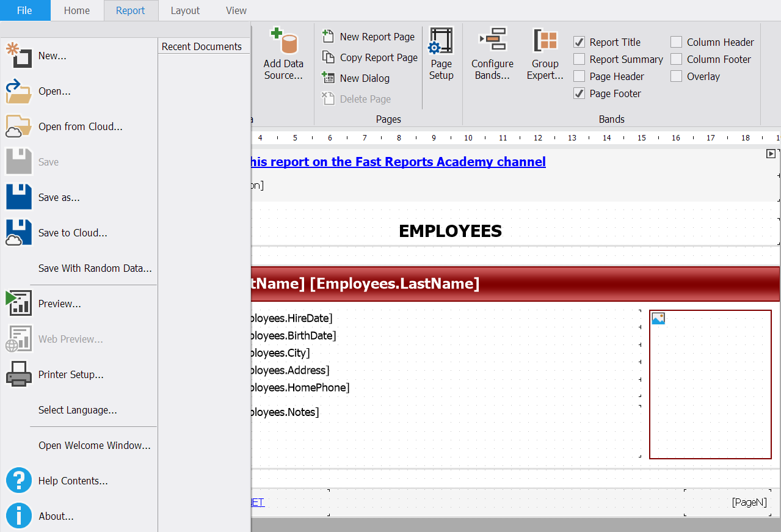
Task: Click the About info icon
Action: coord(19,516)
